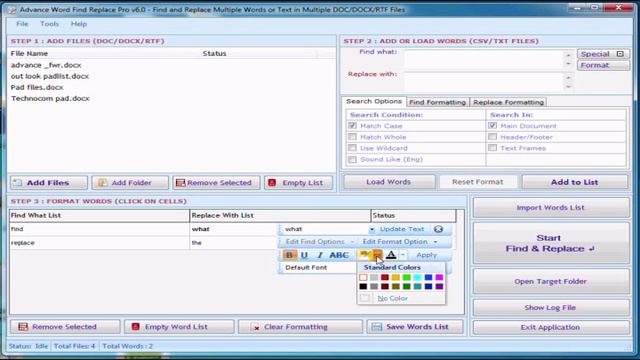Switch to the Find Formatting tab
The height and width of the screenshot is (360, 640).
437,102
